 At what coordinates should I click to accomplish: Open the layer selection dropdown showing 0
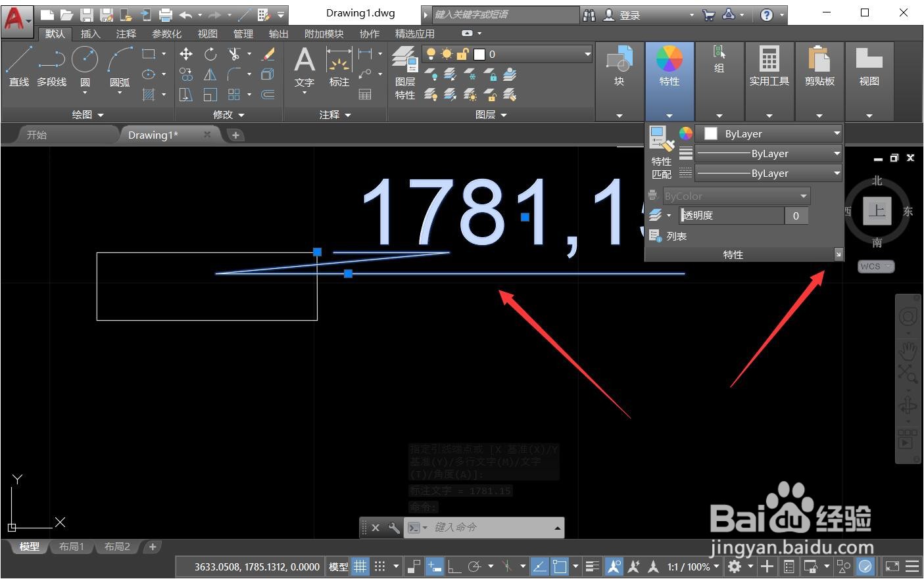507,54
